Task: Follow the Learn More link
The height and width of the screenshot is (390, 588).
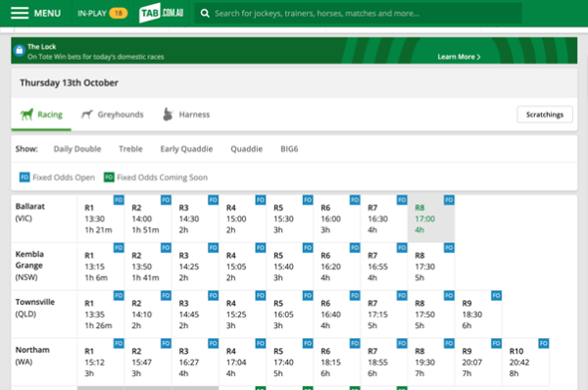Action: click(459, 57)
